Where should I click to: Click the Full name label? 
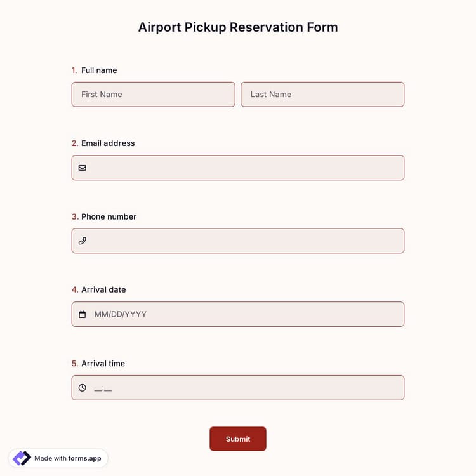99,70
